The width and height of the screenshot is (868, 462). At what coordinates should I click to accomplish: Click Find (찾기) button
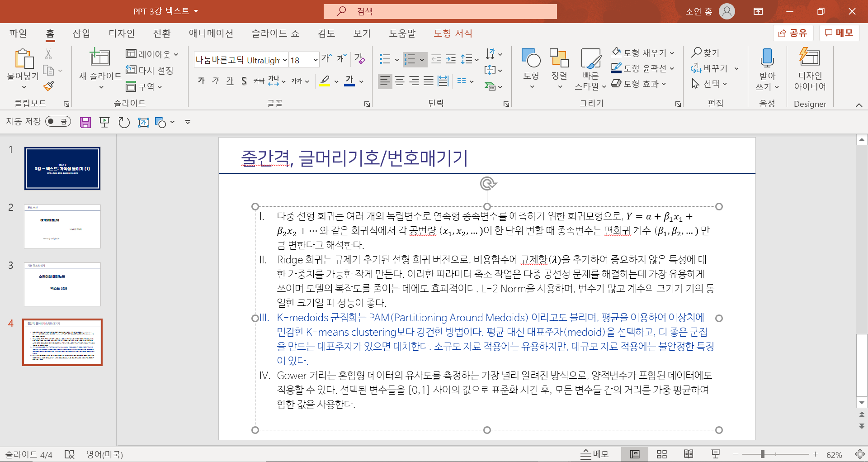coord(705,53)
